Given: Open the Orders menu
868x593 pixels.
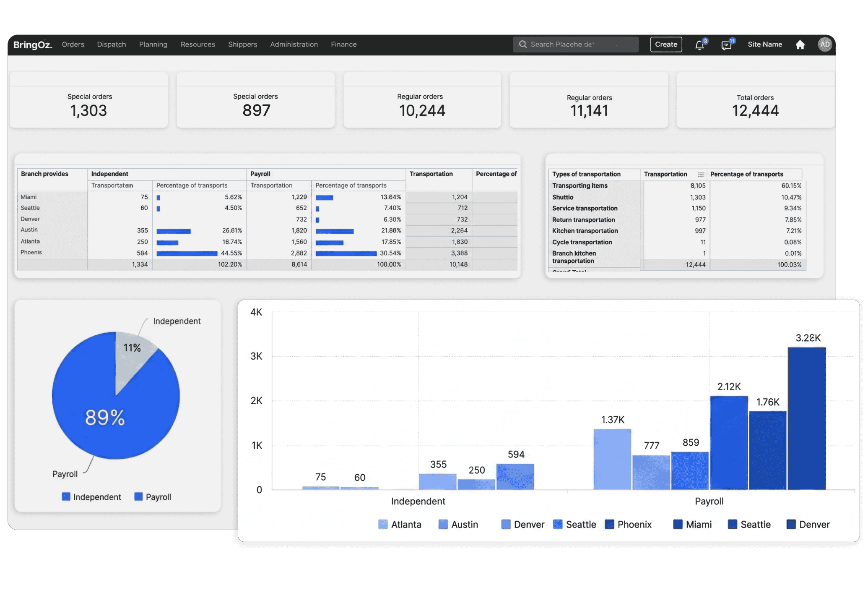Looking at the screenshot, I should 73,44.
